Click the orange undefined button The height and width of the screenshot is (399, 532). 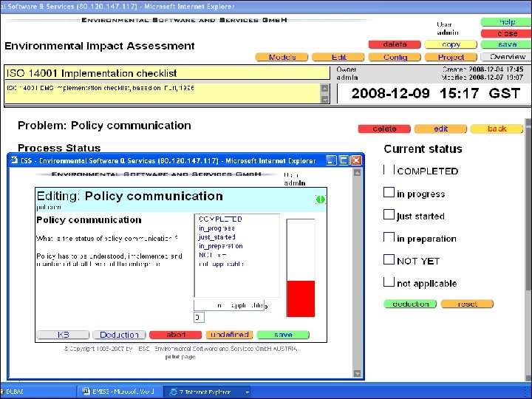coord(229,335)
